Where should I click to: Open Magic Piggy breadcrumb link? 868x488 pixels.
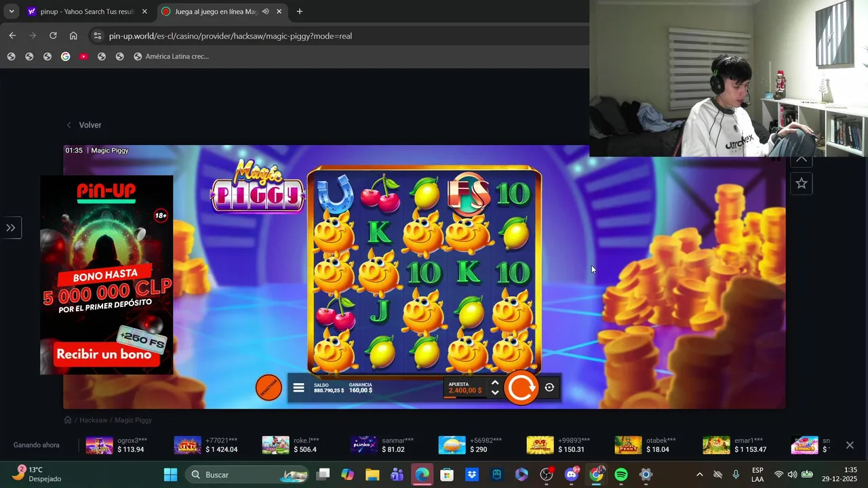tap(133, 420)
